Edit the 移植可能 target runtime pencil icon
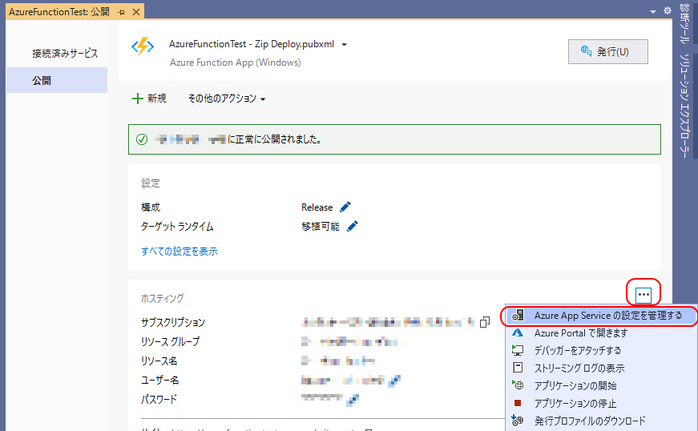 [352, 226]
